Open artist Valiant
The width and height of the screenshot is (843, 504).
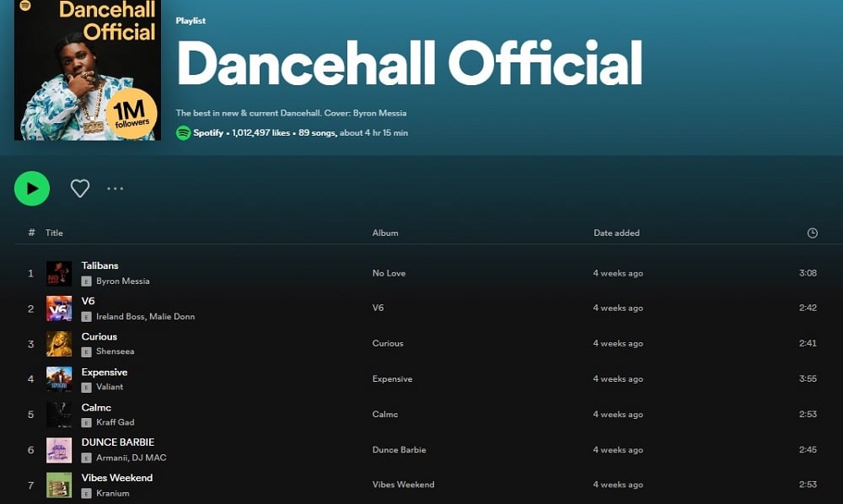[110, 387]
